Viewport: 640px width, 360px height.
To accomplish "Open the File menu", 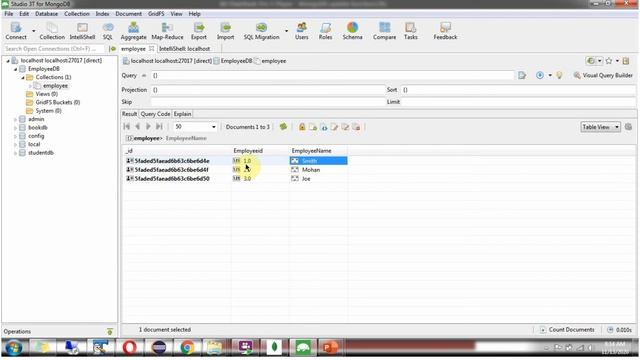I will coord(9,14).
